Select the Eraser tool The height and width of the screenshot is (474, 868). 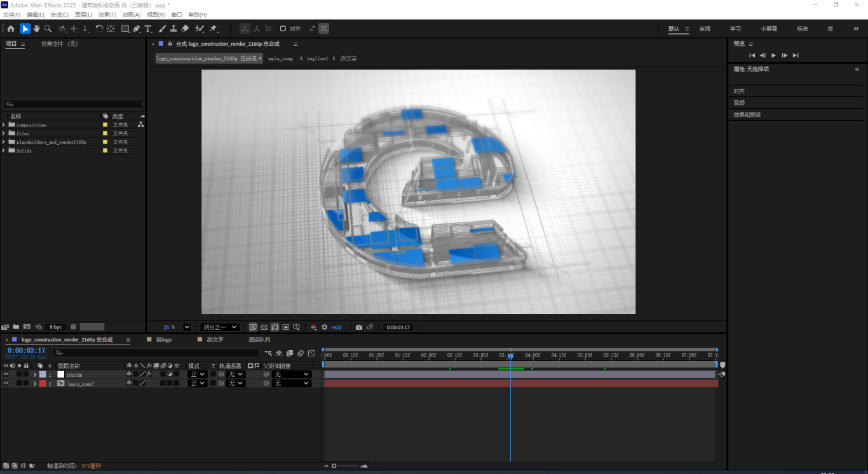click(x=185, y=29)
